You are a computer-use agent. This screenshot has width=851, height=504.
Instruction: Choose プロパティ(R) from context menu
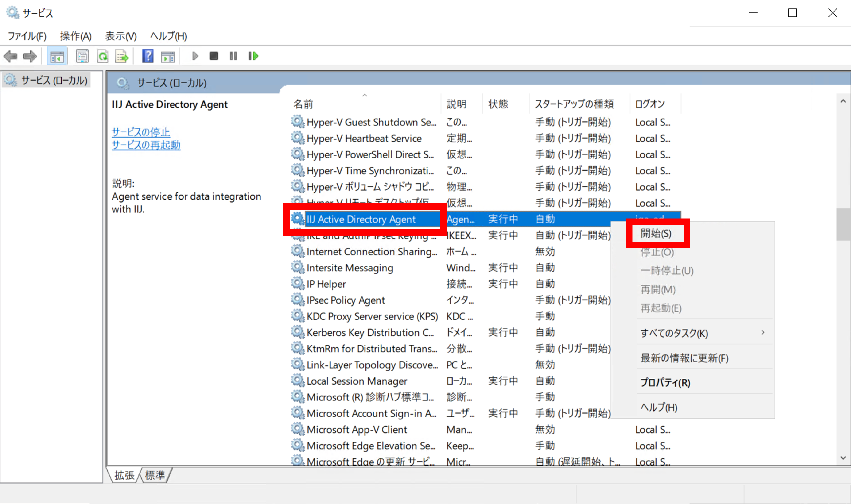665,383
